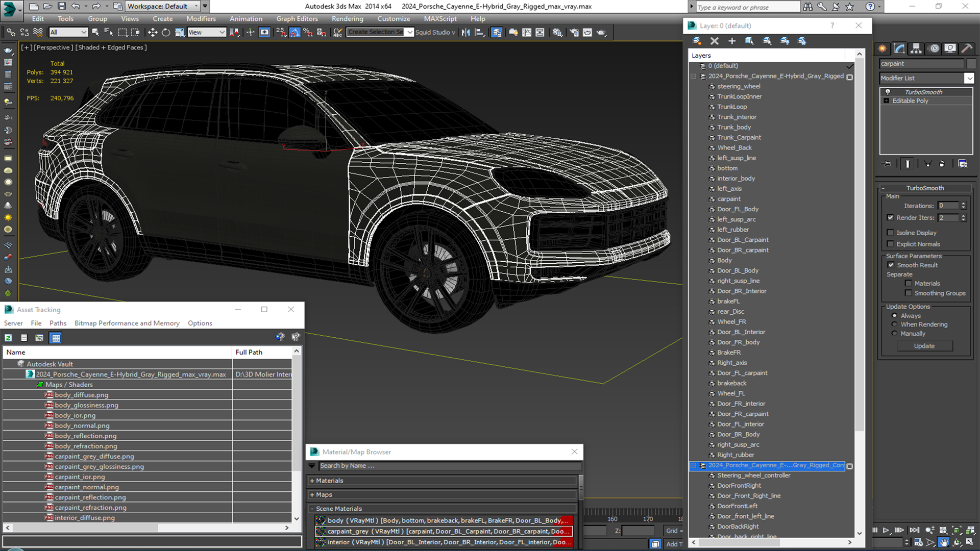This screenshot has height=551, width=980.
Task: Toggle Smooth Result checkbox
Action: [x=891, y=265]
